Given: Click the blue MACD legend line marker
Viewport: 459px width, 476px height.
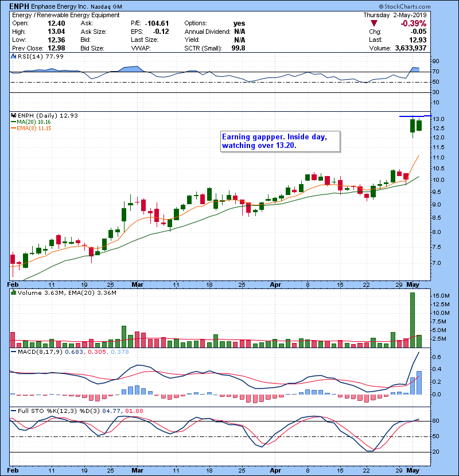Looking at the screenshot, I should point(14,352).
